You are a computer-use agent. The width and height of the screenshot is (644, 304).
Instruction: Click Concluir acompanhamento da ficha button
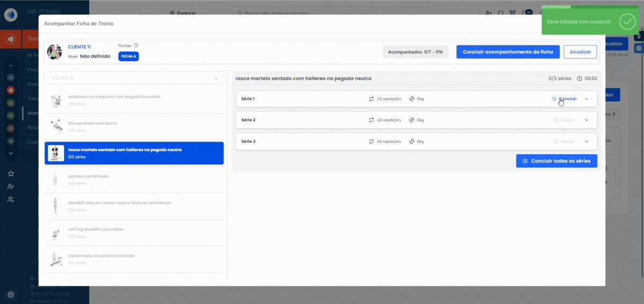508,52
